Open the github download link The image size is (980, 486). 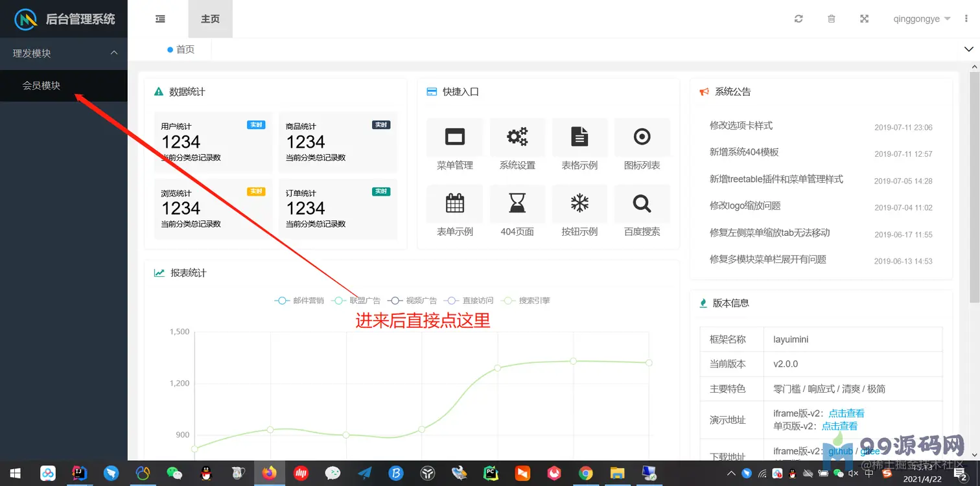click(x=841, y=451)
